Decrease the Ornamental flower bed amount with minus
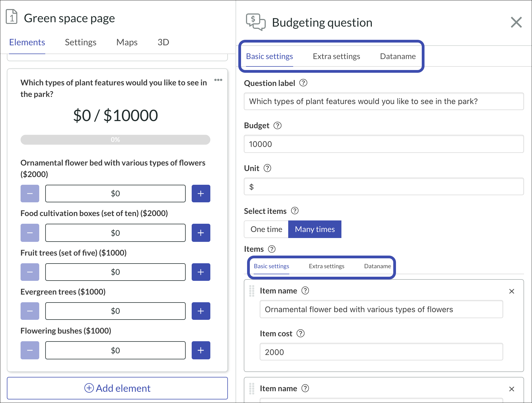This screenshot has width=532, height=403. pos(30,194)
